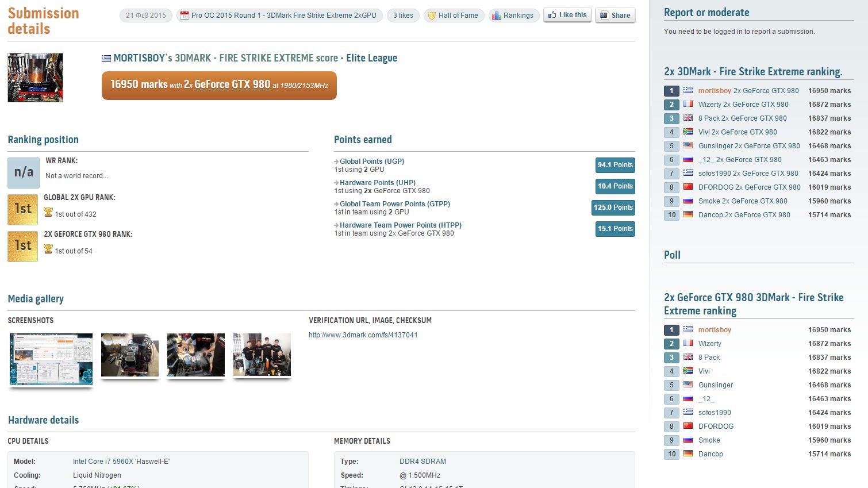Viewport: 868px width, 488px height.
Task: Click the Global 2x GPU rank 1st badge
Action: click(23, 209)
